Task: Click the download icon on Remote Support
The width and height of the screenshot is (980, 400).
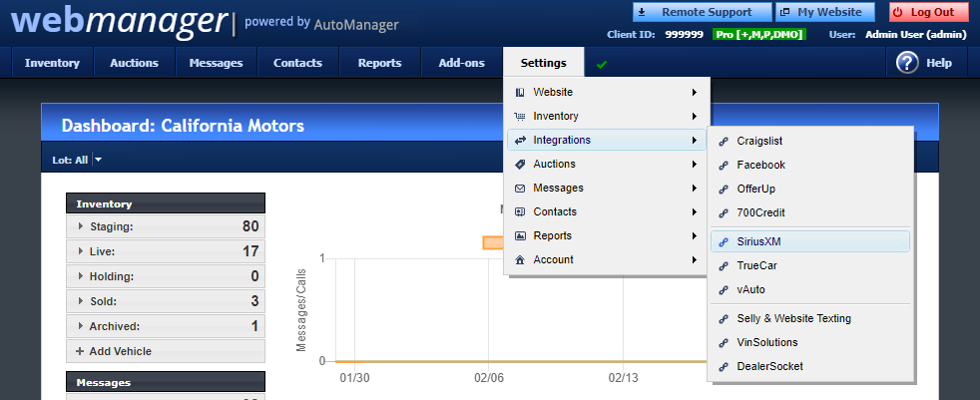Action: point(642,12)
